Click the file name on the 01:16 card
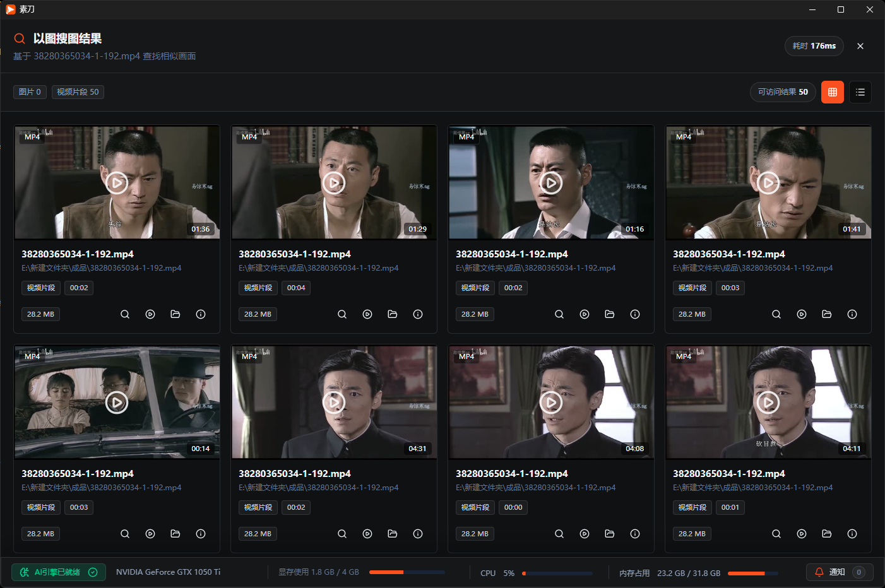Image resolution: width=885 pixels, height=588 pixels. pos(512,254)
